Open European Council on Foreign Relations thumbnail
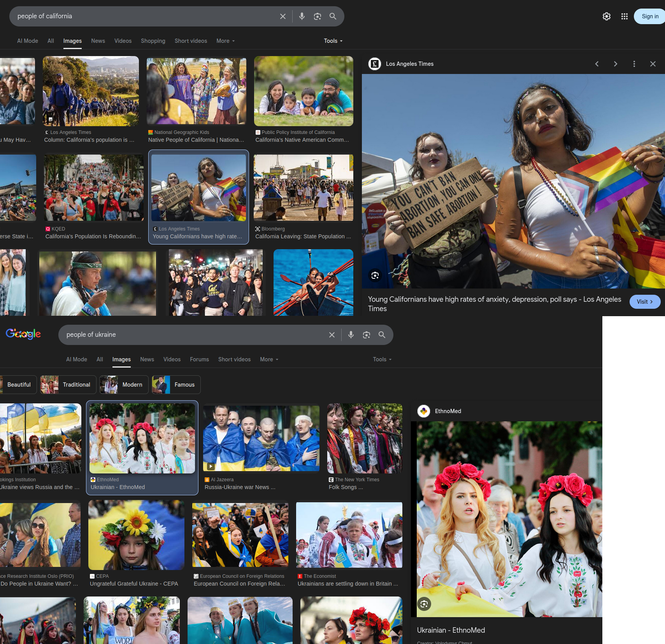This screenshot has height=644, width=665. (x=240, y=535)
